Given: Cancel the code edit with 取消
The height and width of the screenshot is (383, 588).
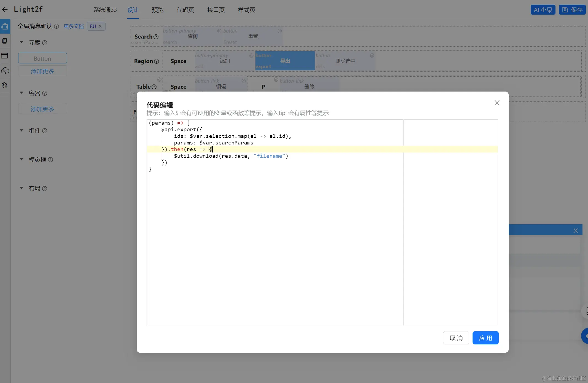Looking at the screenshot, I should pos(456,338).
